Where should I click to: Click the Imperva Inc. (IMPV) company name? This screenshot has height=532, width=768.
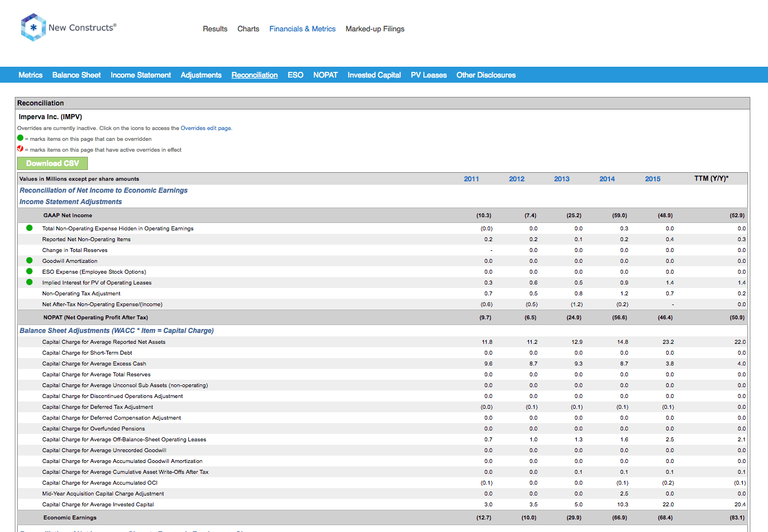(50, 117)
